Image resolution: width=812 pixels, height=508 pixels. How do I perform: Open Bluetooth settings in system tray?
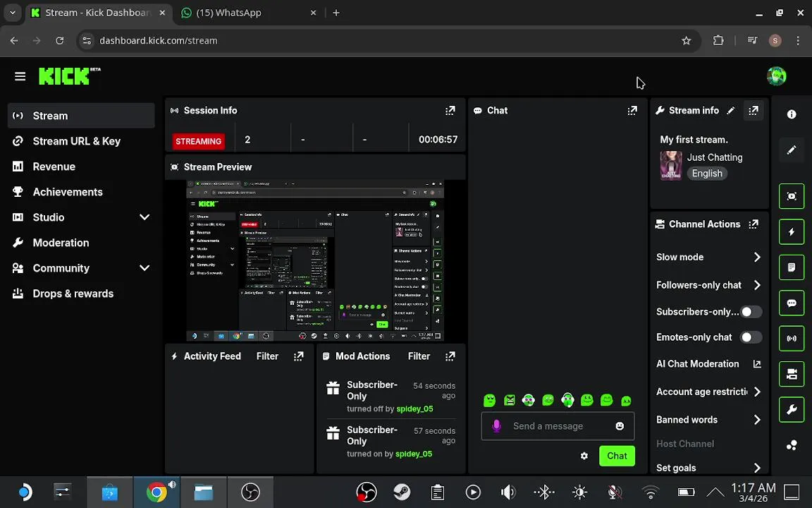click(x=543, y=492)
